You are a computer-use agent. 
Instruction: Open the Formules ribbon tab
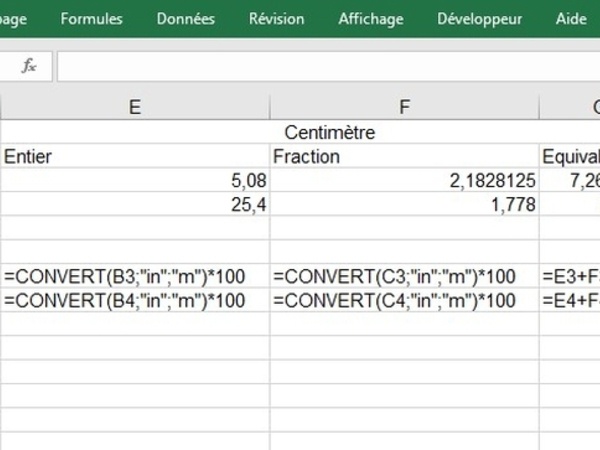[91, 19]
